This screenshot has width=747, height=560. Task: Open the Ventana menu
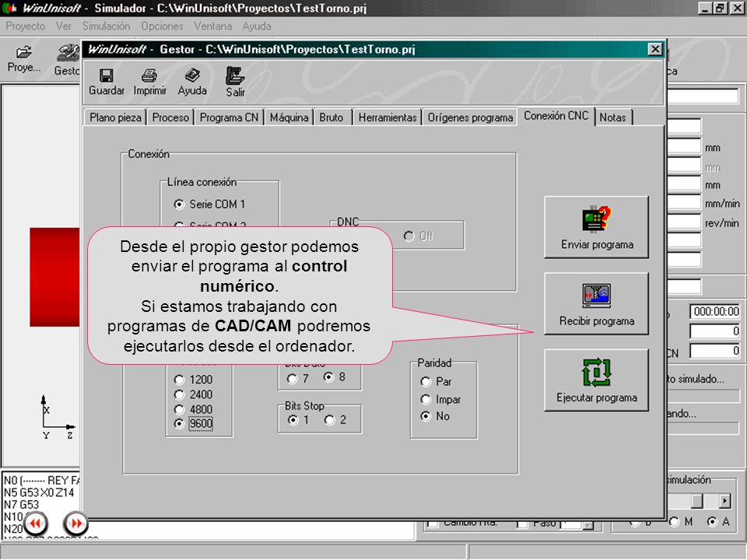click(212, 26)
